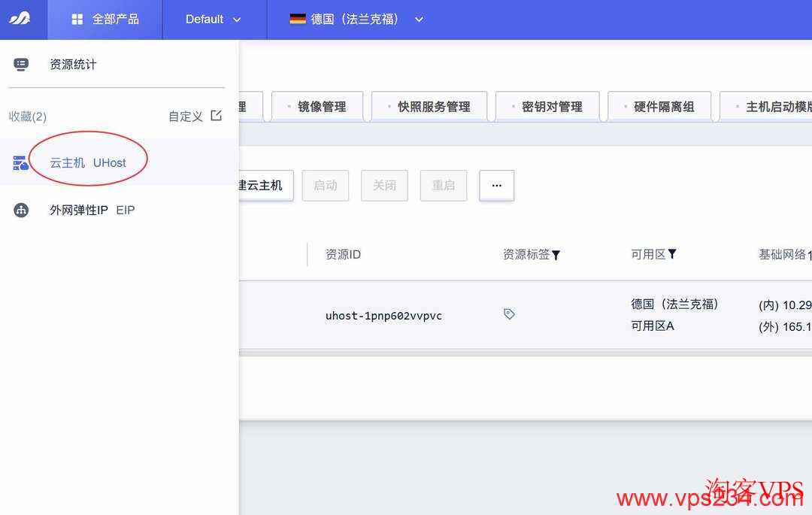Image resolution: width=812 pixels, height=515 pixels.
Task: Click the 自定义 edit icon beside 收藏
Action: click(x=215, y=116)
